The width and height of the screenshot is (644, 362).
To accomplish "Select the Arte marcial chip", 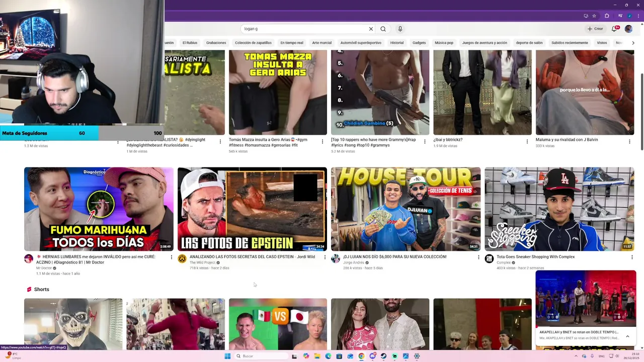I will [322, 43].
